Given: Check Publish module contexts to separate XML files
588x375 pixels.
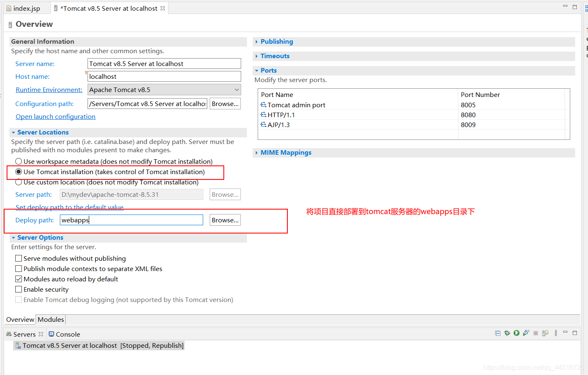Looking at the screenshot, I should coord(19,269).
